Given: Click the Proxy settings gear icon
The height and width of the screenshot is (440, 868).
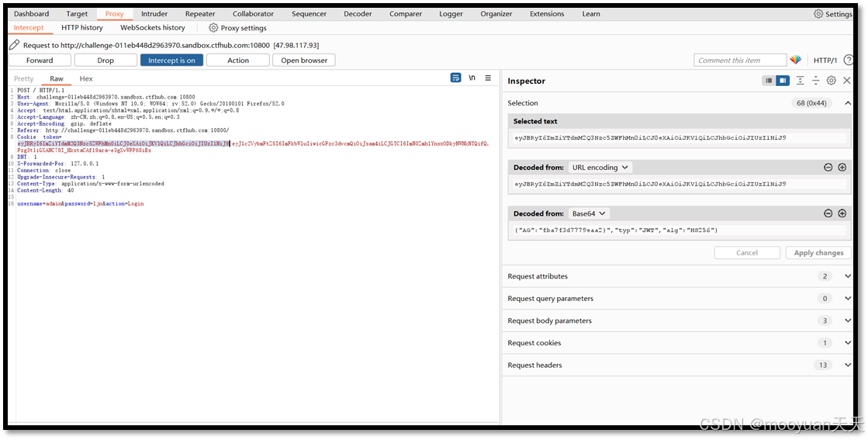Looking at the screenshot, I should [213, 28].
